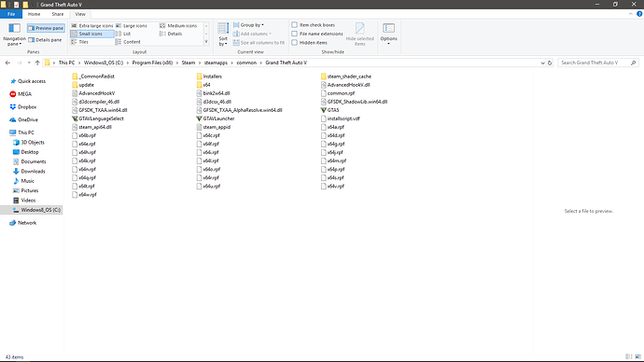Screen dimensions: 644x362
Task: Select Details layout view
Action: [x=171, y=34]
